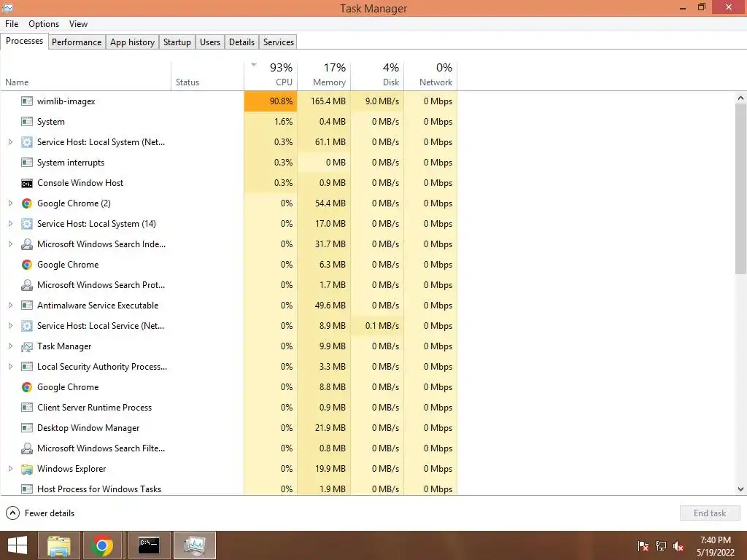Screen dimensions: 747x560
Task: Expand Local Security Authority Process row
Action: 10,367
